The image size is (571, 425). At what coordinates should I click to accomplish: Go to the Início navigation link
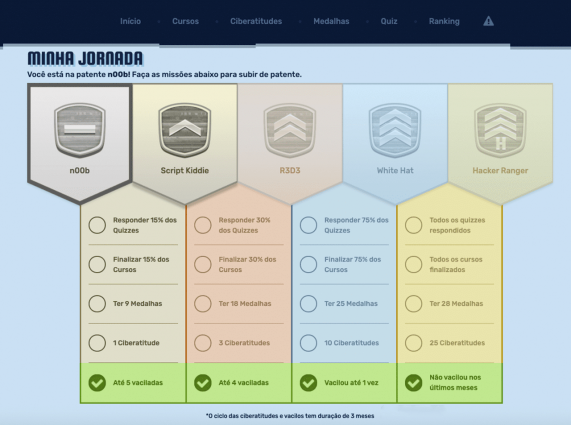tap(130, 21)
